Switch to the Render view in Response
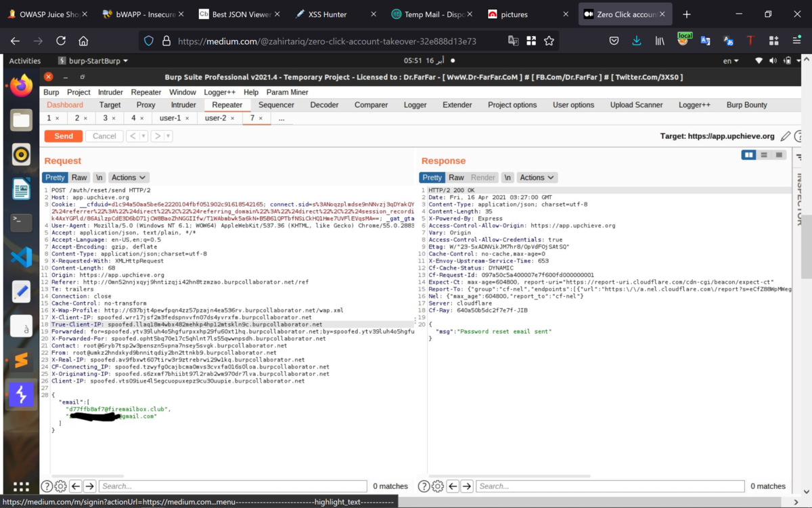Screen dimensions: 812x508 click(x=482, y=177)
